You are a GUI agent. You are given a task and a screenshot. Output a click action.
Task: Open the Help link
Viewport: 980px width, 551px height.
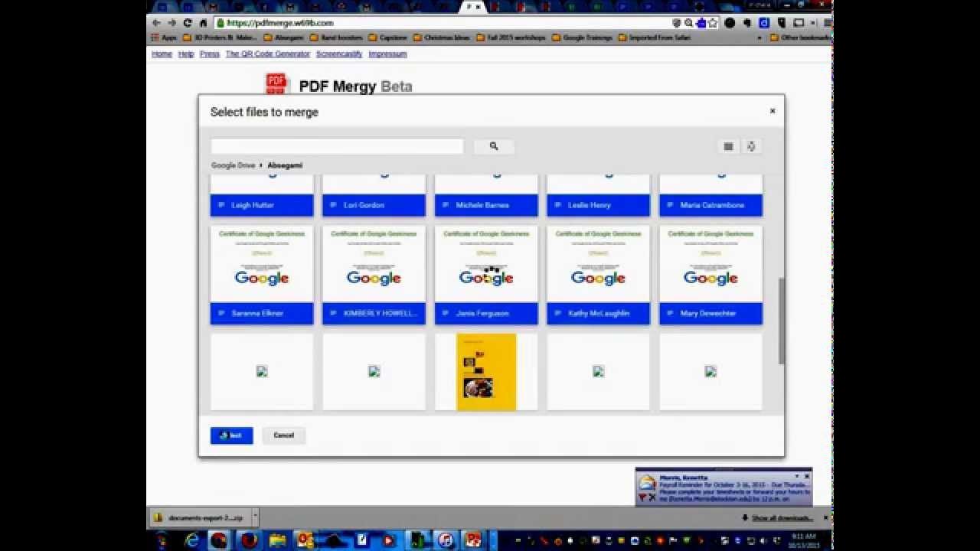coord(186,54)
